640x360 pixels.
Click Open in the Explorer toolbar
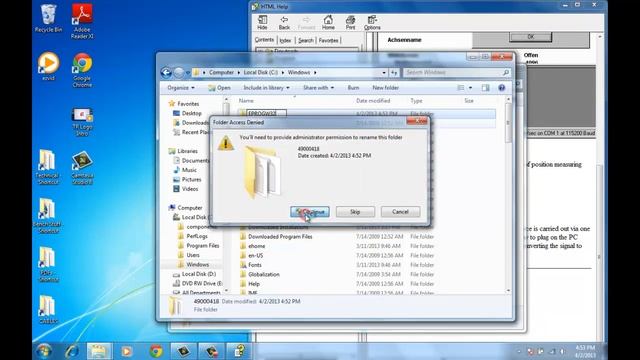[219, 88]
